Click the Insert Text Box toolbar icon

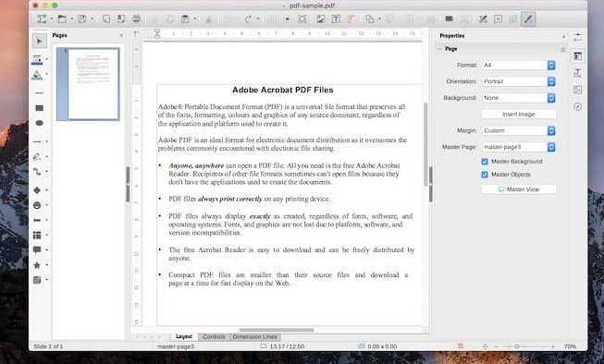(336, 18)
